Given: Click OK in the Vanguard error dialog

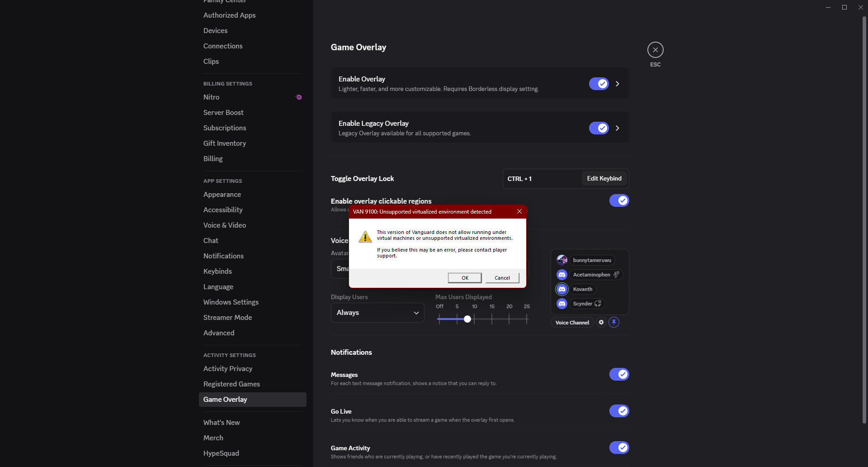Looking at the screenshot, I should point(465,278).
